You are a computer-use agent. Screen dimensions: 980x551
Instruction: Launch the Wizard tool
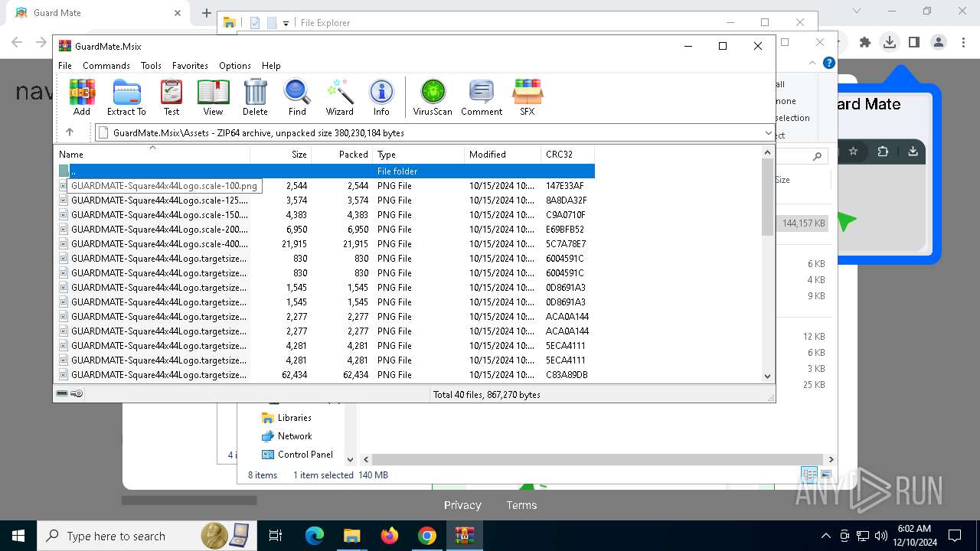pyautogui.click(x=339, y=97)
